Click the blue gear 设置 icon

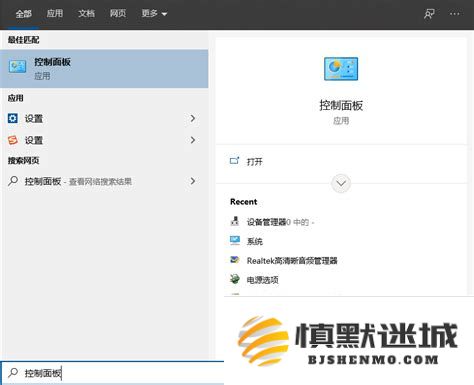tap(13, 118)
